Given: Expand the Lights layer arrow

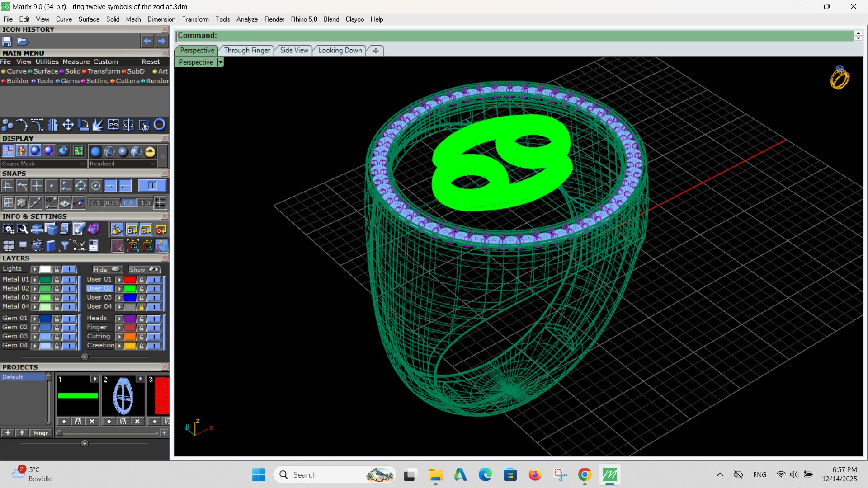Looking at the screenshot, I should tap(34, 269).
